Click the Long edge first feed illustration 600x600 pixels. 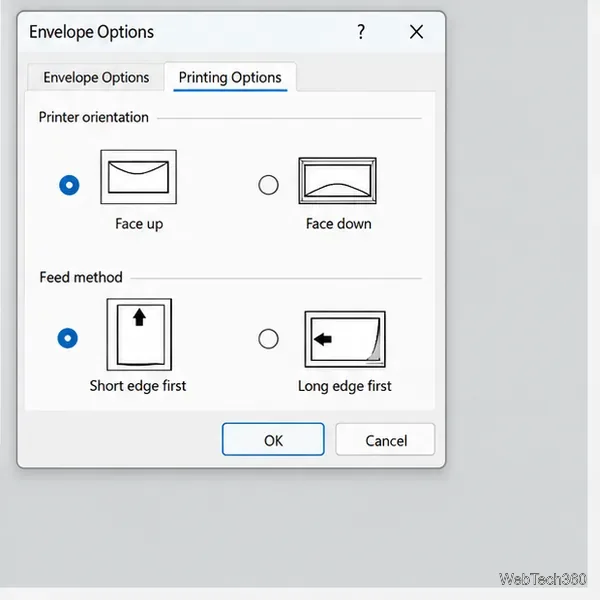(x=345, y=339)
